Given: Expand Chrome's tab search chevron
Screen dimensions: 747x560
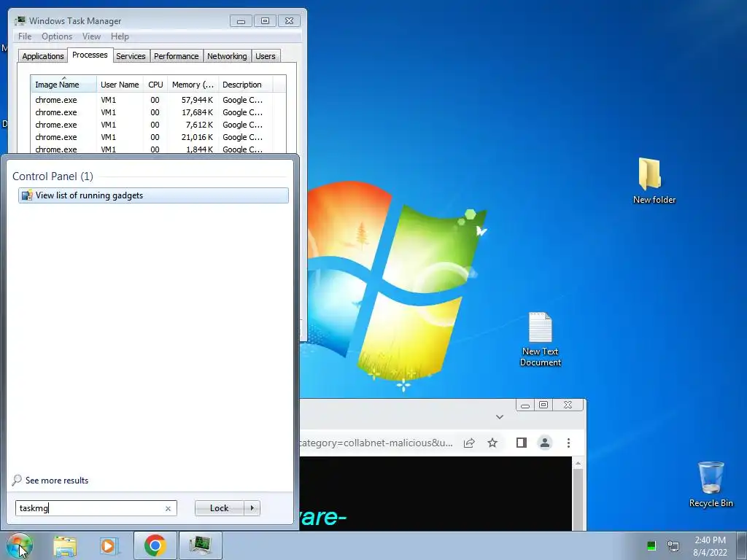Looking at the screenshot, I should point(499,417).
